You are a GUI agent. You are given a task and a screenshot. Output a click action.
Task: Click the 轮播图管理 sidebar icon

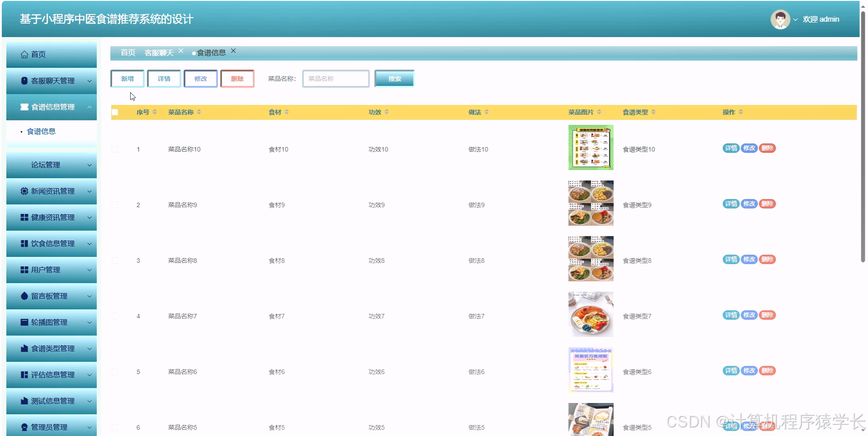[x=24, y=322]
